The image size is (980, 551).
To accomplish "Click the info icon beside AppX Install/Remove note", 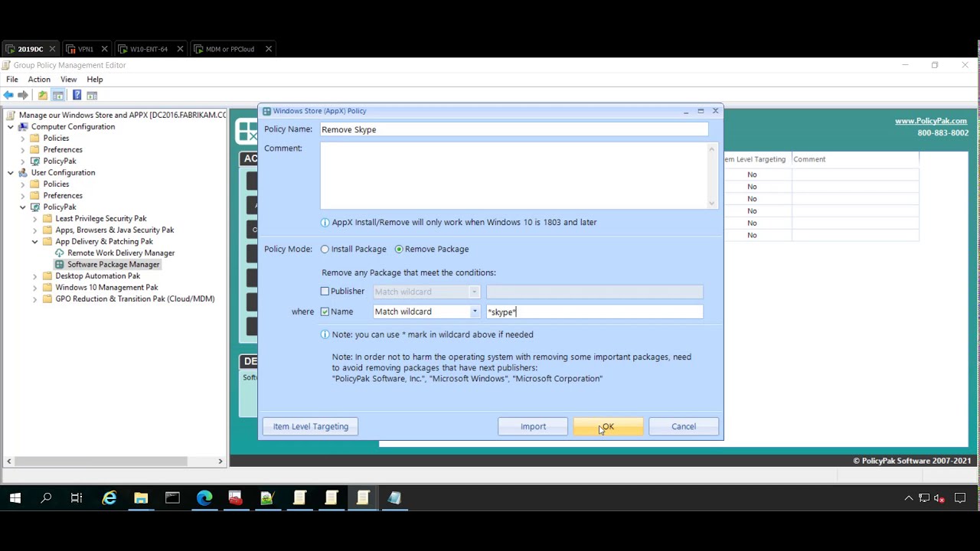I will (x=325, y=223).
